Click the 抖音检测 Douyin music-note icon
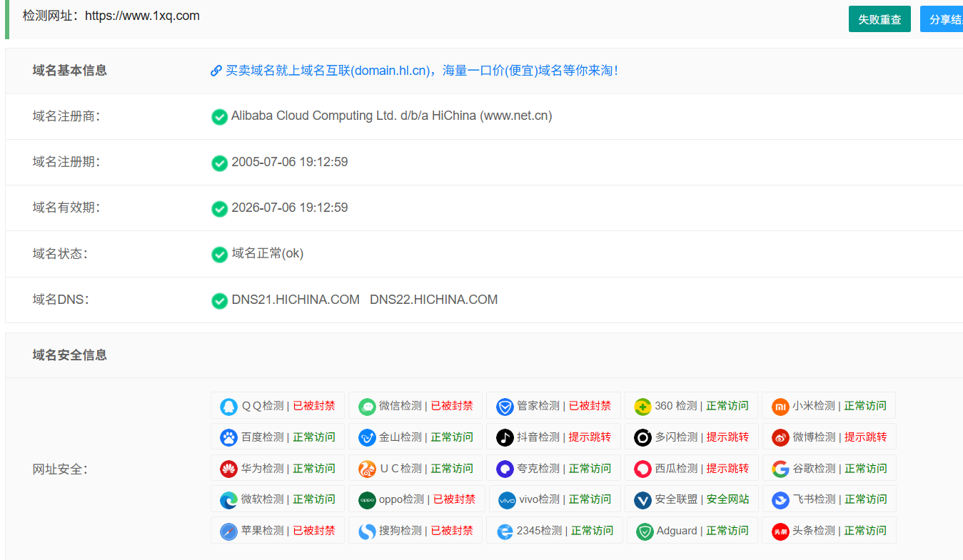The width and height of the screenshot is (963, 560). [504, 437]
